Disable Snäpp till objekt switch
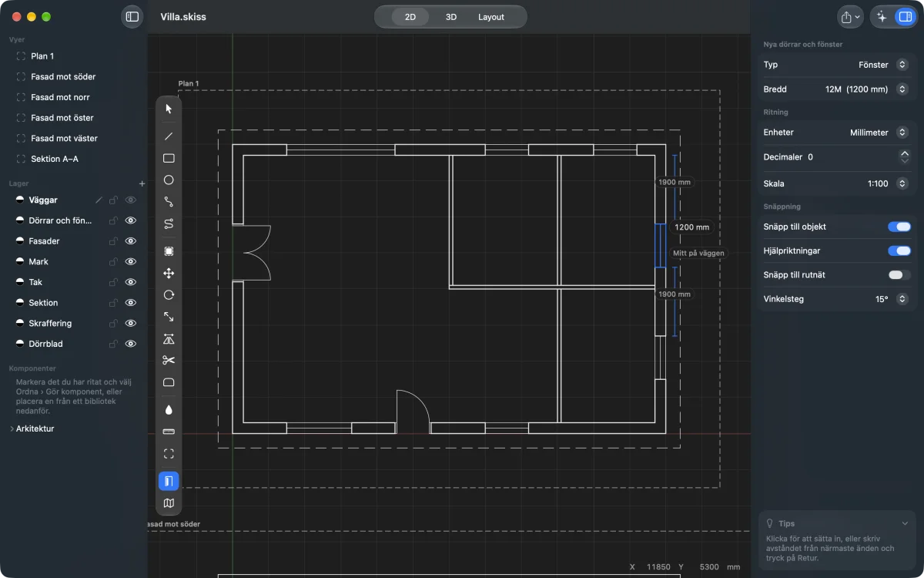 (899, 227)
